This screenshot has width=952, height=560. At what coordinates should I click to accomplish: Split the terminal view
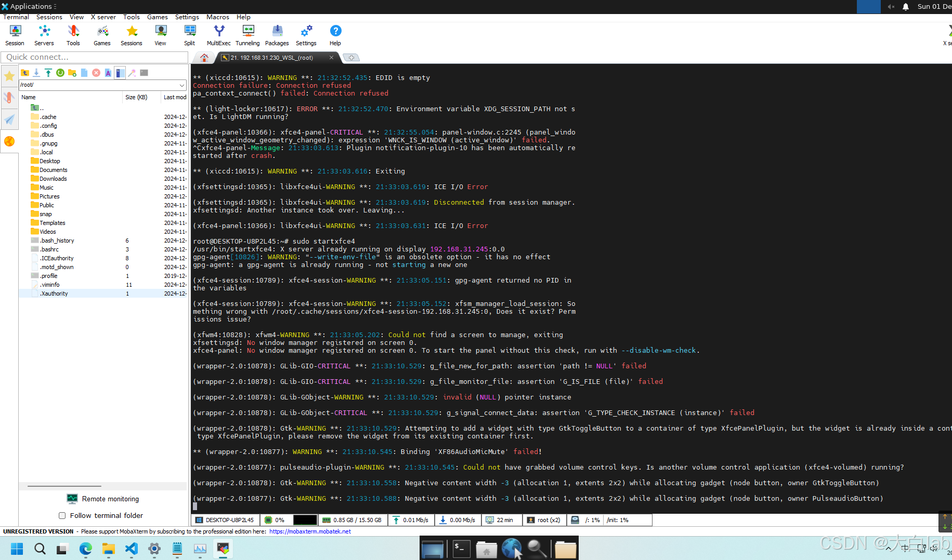(189, 34)
